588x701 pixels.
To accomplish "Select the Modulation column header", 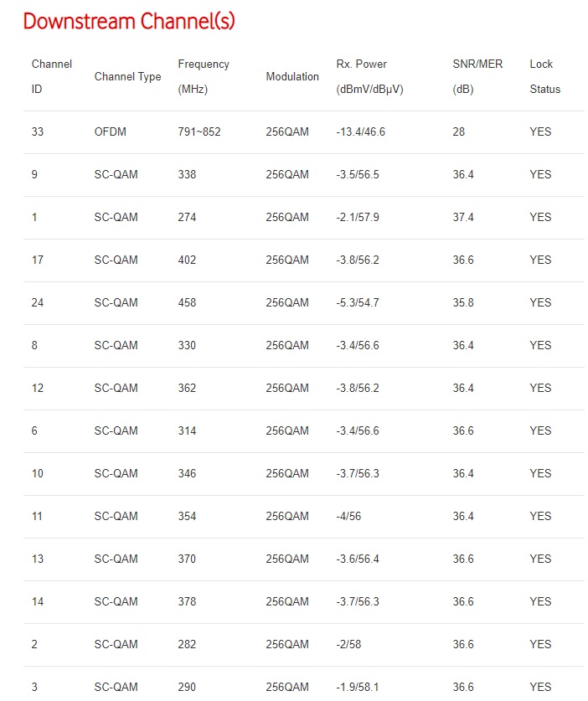I will 292,77.
